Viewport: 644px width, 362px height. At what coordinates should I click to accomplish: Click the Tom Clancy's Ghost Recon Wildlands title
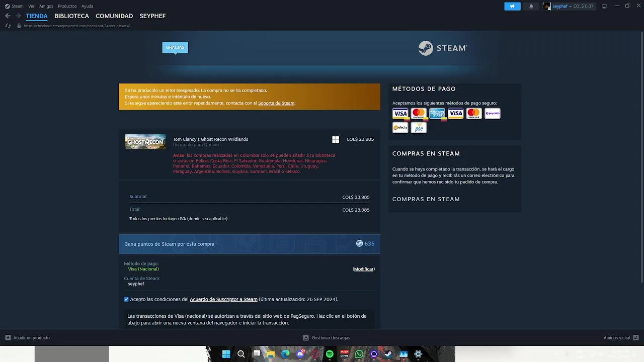[210, 139]
